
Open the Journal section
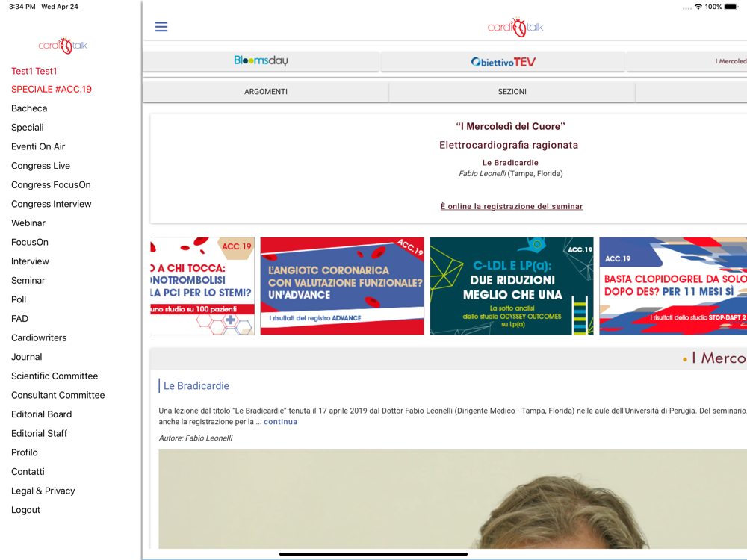pyautogui.click(x=27, y=357)
